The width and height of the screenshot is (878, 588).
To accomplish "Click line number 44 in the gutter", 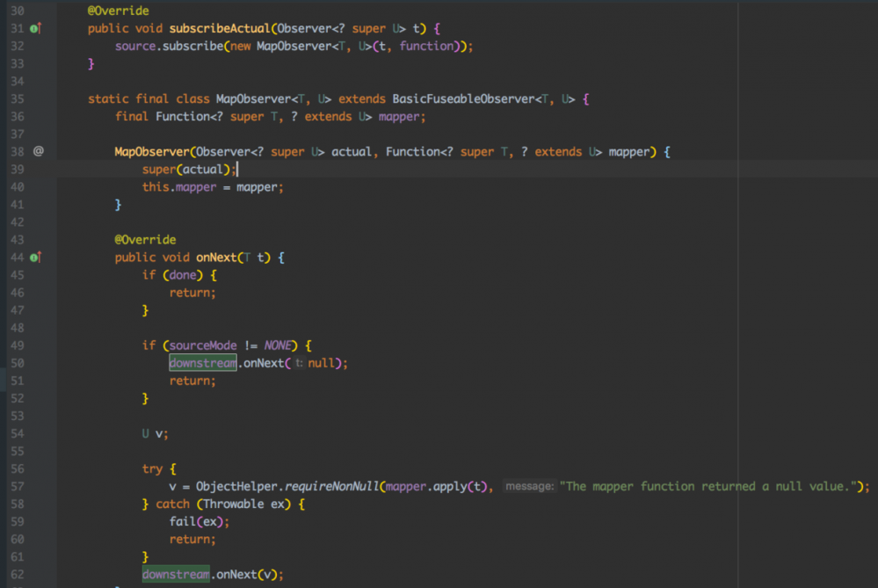I will coord(17,257).
